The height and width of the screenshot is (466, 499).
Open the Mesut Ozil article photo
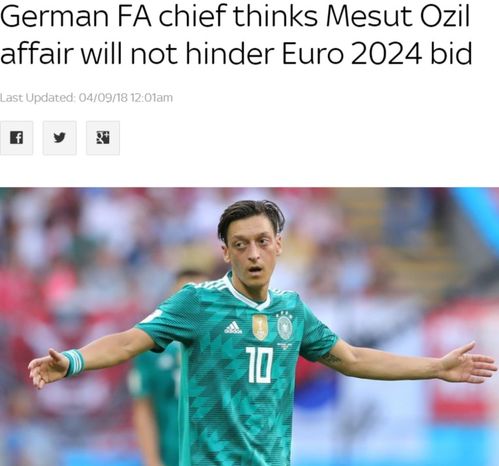pos(249,327)
